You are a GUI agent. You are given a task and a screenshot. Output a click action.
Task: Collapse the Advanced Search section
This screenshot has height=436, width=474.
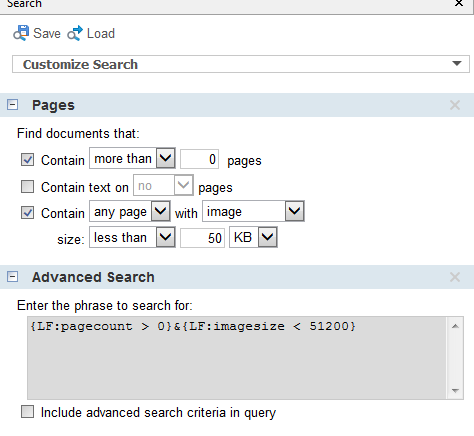point(13,277)
